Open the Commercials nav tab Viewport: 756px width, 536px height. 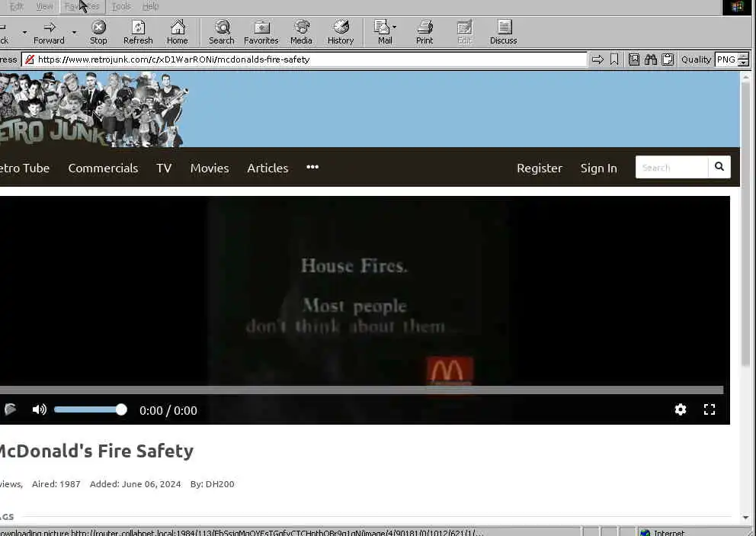tap(103, 168)
